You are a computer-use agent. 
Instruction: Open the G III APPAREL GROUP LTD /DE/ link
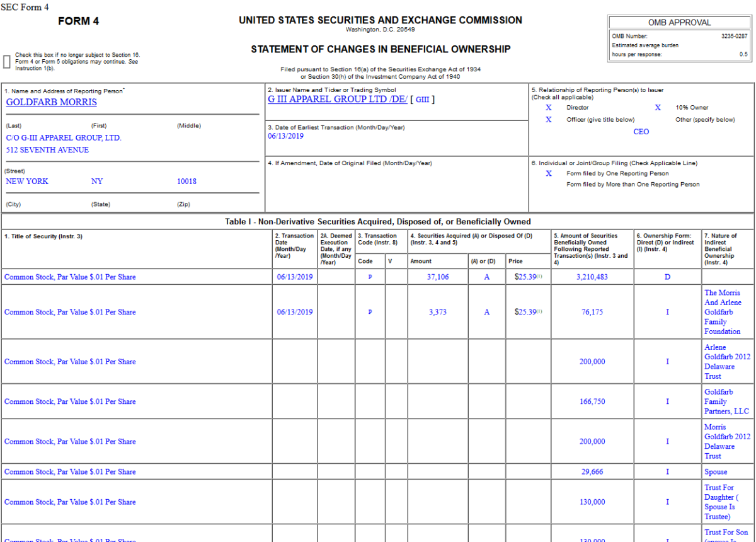[x=338, y=99]
